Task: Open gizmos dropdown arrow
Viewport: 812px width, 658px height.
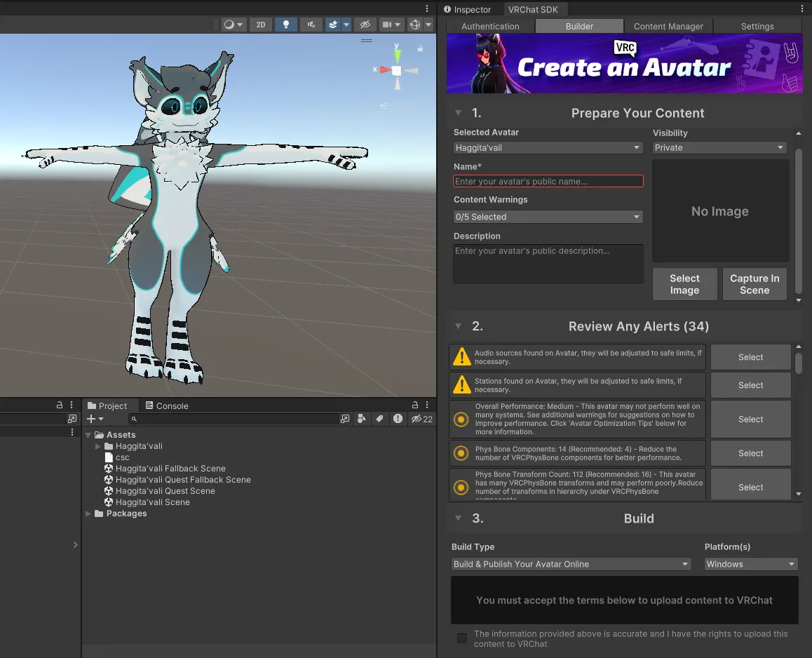Action: click(428, 25)
